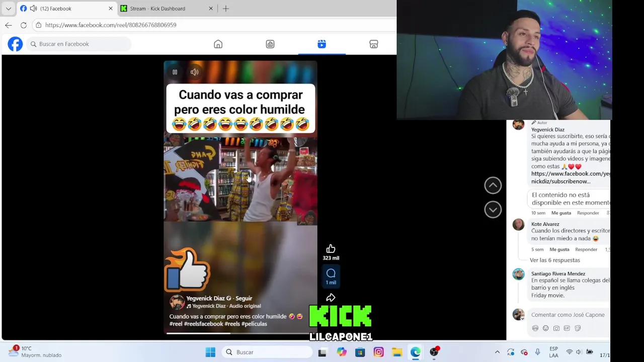Insert GIF icon in comment box
Viewport: 644px width, 362px height.
point(567,328)
